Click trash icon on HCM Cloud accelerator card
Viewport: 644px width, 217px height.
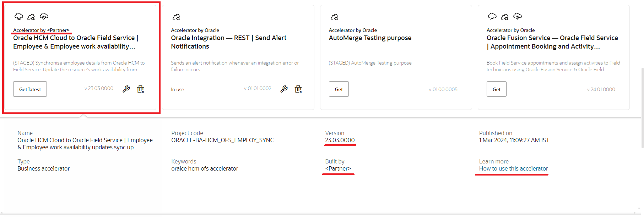click(141, 89)
